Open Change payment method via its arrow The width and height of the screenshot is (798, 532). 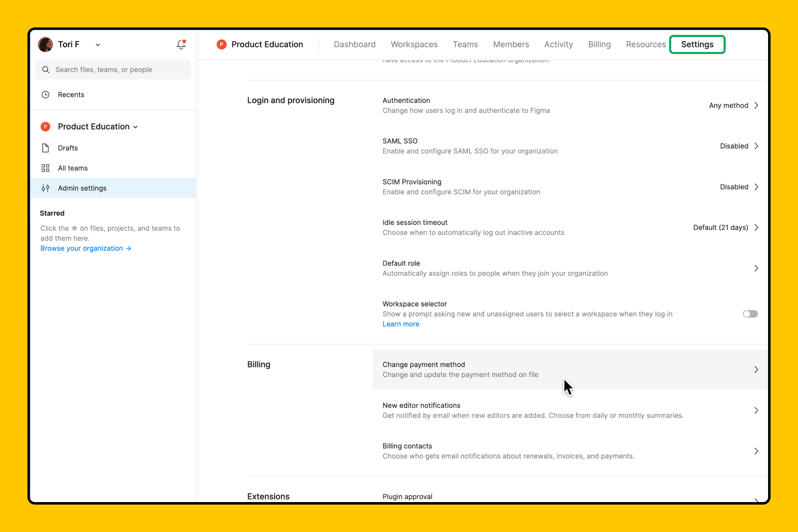point(756,369)
